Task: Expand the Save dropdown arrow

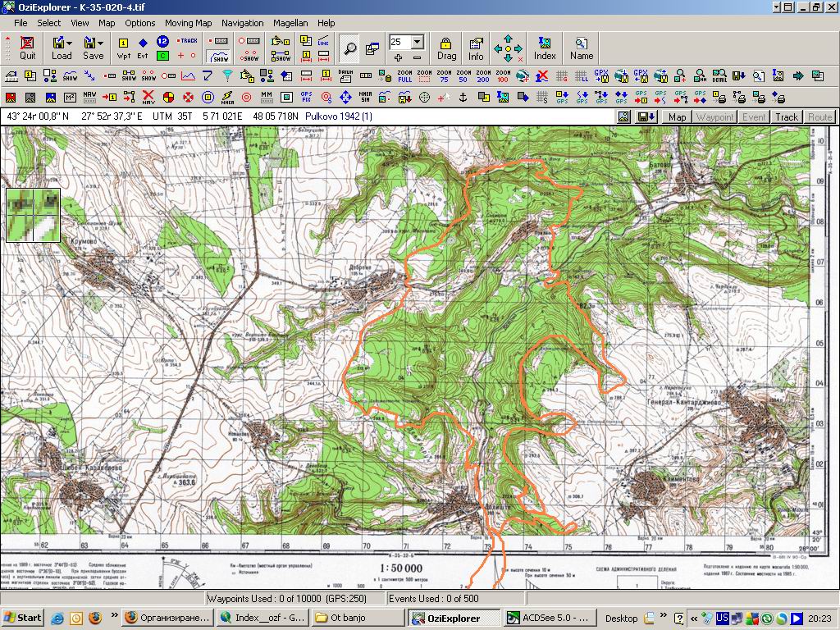Action: pyautogui.click(x=101, y=42)
